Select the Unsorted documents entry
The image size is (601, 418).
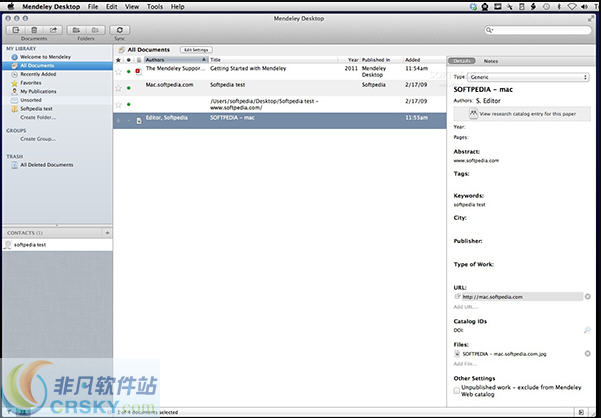(x=31, y=100)
